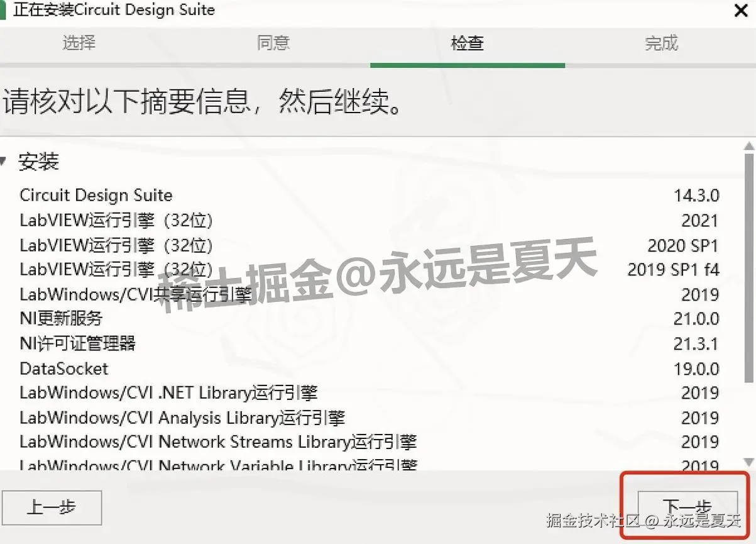
Task: Click the 下一步 (Next) button
Action: pyautogui.click(x=687, y=508)
